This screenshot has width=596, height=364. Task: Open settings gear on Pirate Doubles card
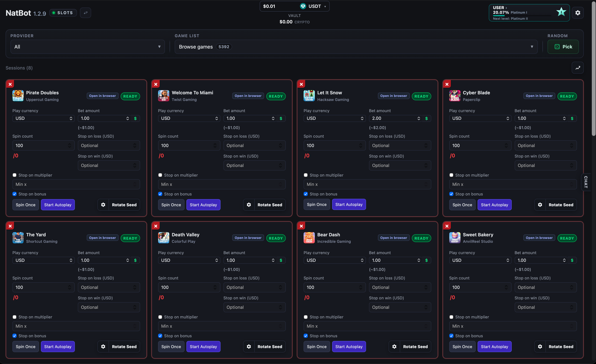(x=103, y=205)
